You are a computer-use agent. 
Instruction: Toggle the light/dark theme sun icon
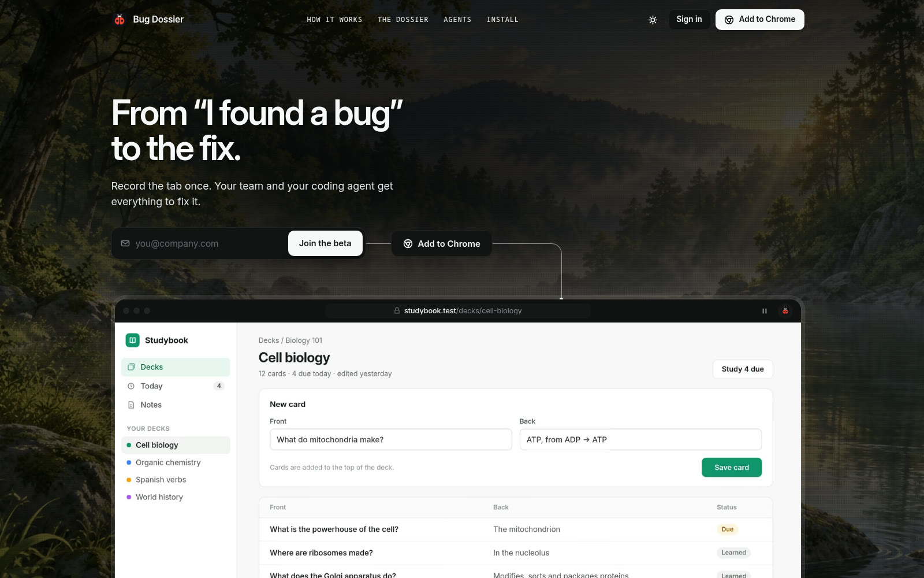click(653, 20)
